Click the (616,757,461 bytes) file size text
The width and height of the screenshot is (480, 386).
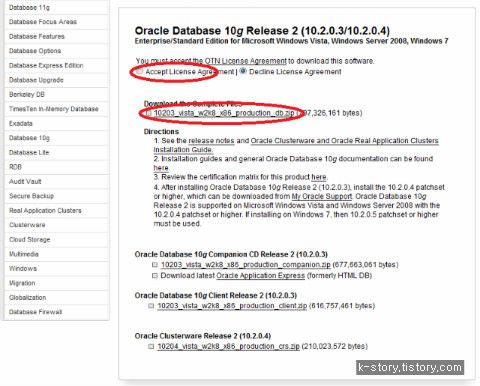tap(342, 306)
